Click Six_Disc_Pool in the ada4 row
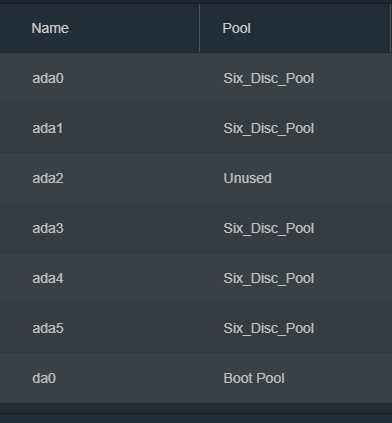 [x=269, y=279]
